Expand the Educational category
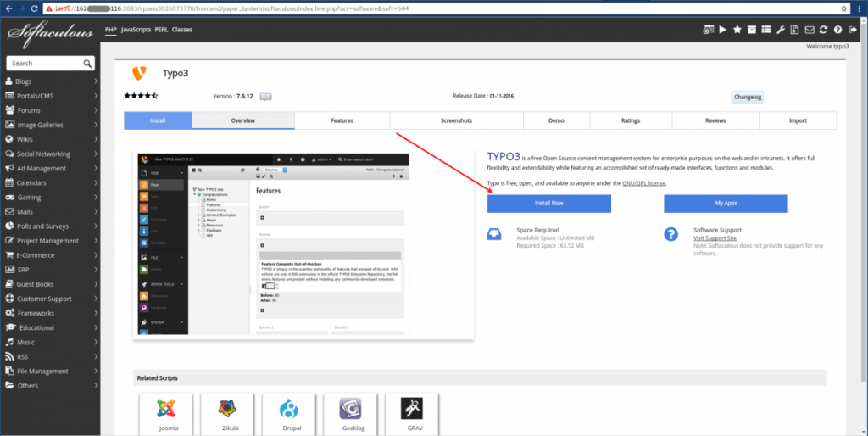This screenshot has width=868, height=436. [x=50, y=327]
